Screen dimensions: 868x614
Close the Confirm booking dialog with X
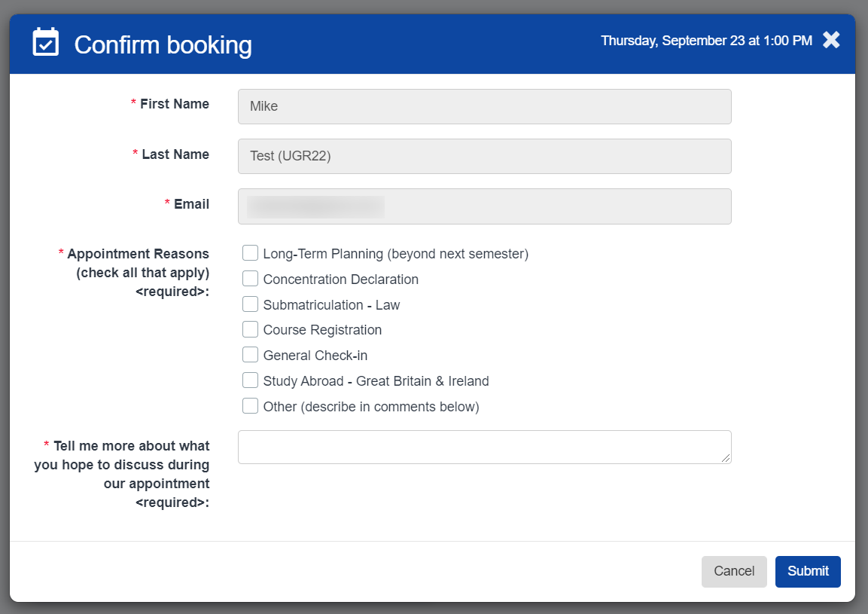pos(831,41)
